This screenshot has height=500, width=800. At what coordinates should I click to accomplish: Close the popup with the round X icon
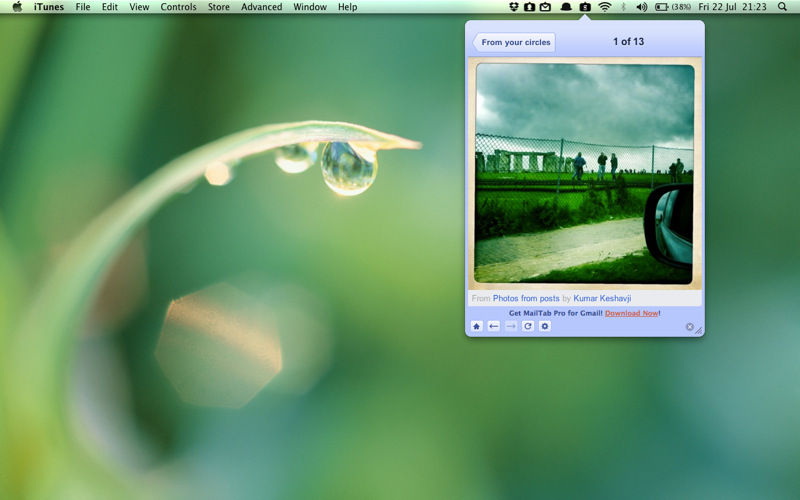[x=690, y=327]
